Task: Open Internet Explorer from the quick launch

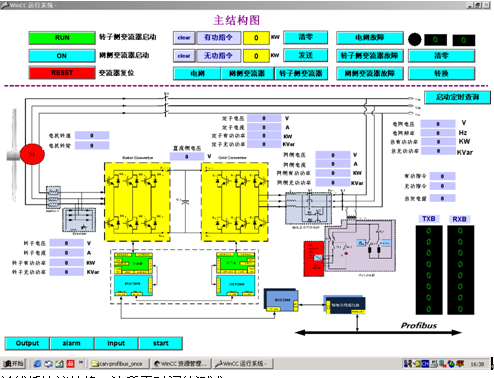Action: tap(37, 363)
